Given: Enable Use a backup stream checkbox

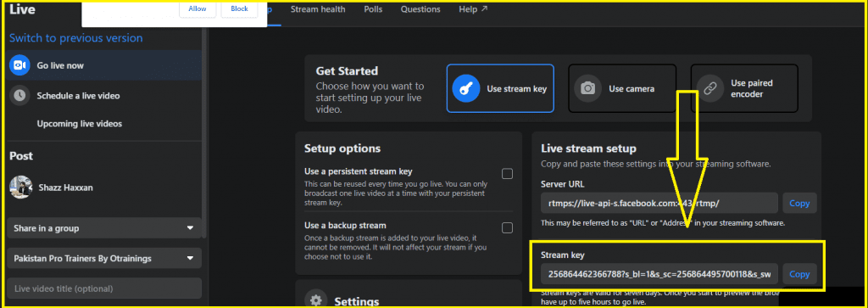Looking at the screenshot, I should (x=507, y=227).
